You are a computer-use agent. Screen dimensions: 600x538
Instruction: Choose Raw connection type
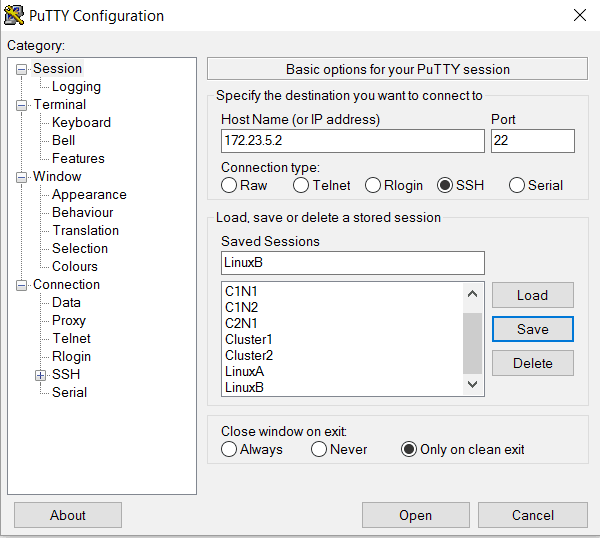click(229, 185)
